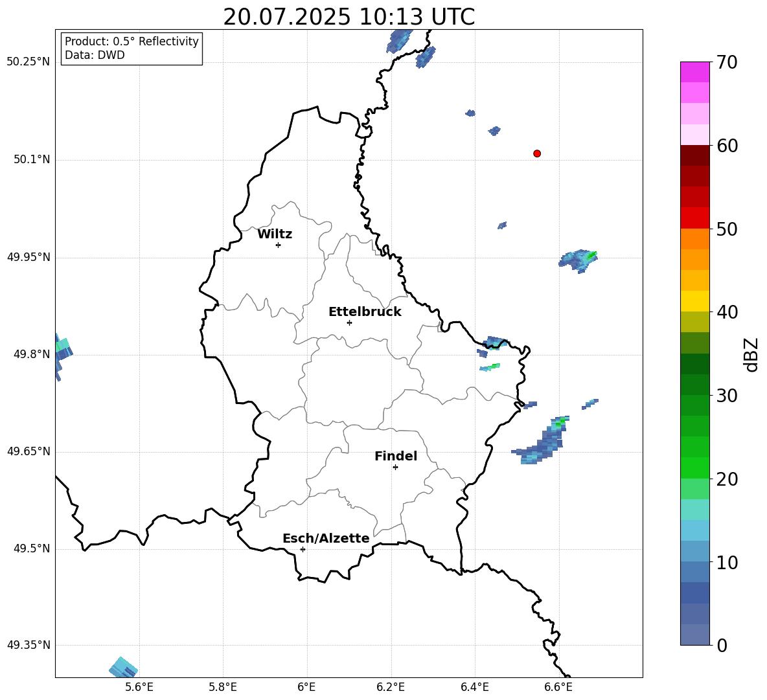767x700 pixels.
Task: Click the Data: DWD text
Action: pos(95,55)
